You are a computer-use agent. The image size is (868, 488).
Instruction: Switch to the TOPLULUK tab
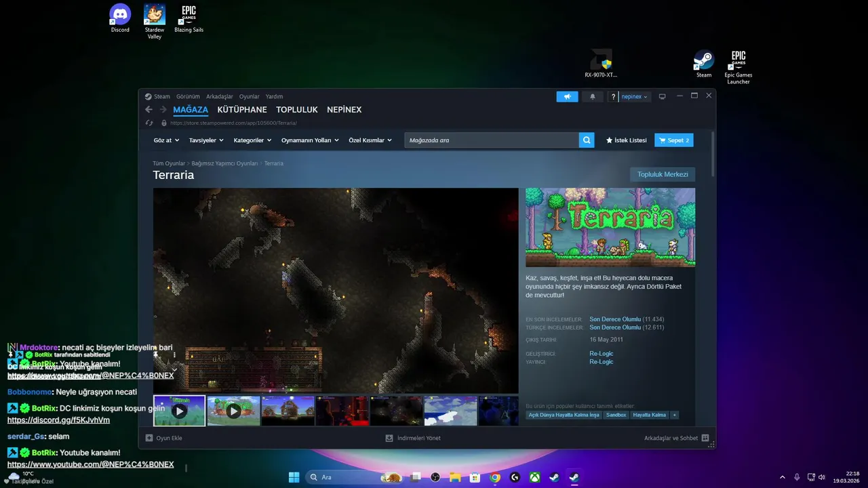tap(297, 110)
